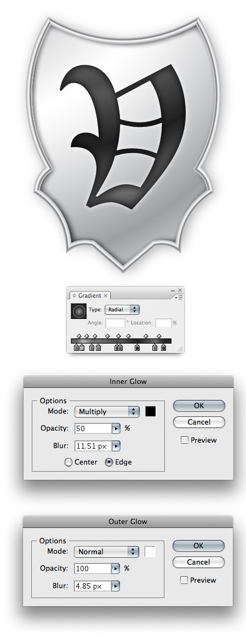Open the Outer Glow Mode dropdown showing Normal

[107, 552]
